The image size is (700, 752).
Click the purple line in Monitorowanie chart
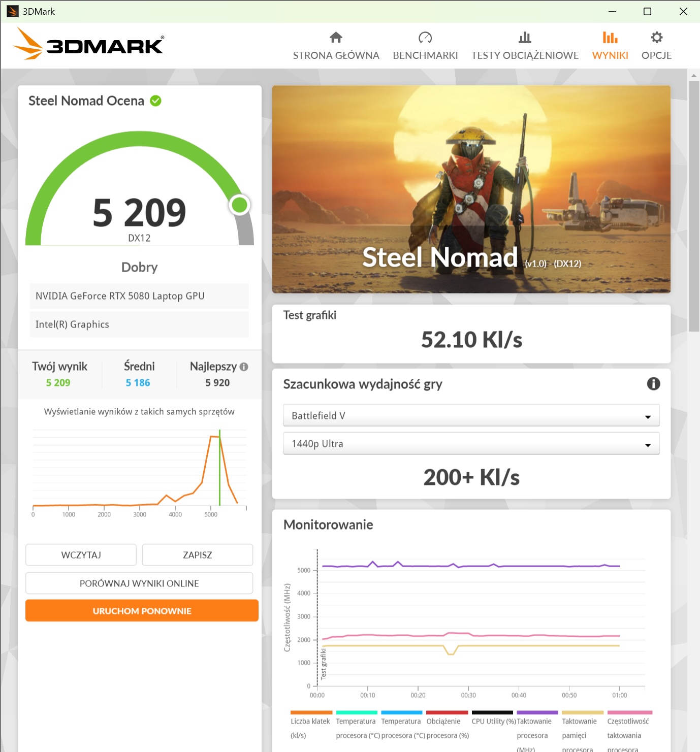(x=470, y=566)
